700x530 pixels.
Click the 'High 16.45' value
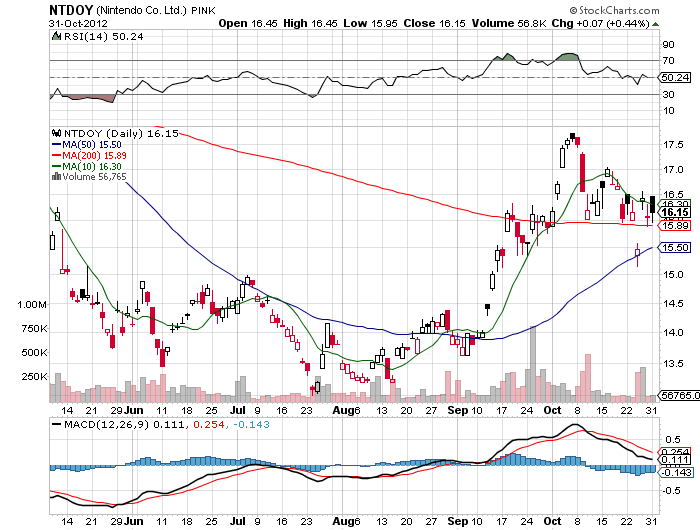[310, 24]
